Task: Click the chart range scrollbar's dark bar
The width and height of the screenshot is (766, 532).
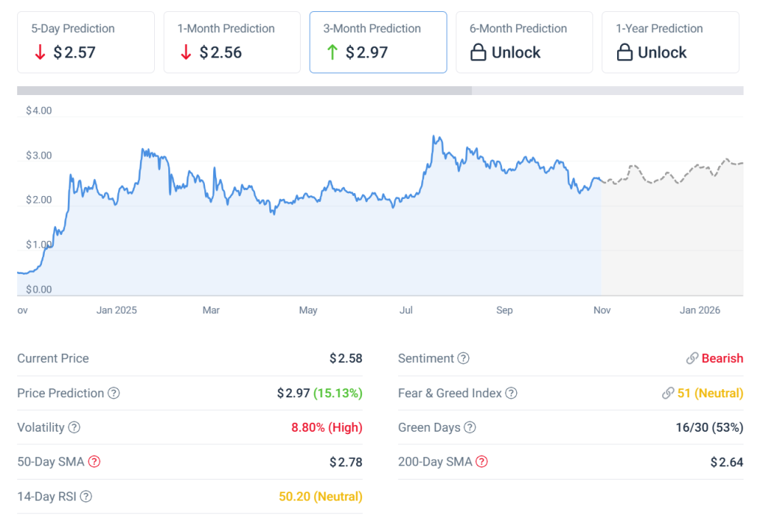Action: tap(244, 91)
